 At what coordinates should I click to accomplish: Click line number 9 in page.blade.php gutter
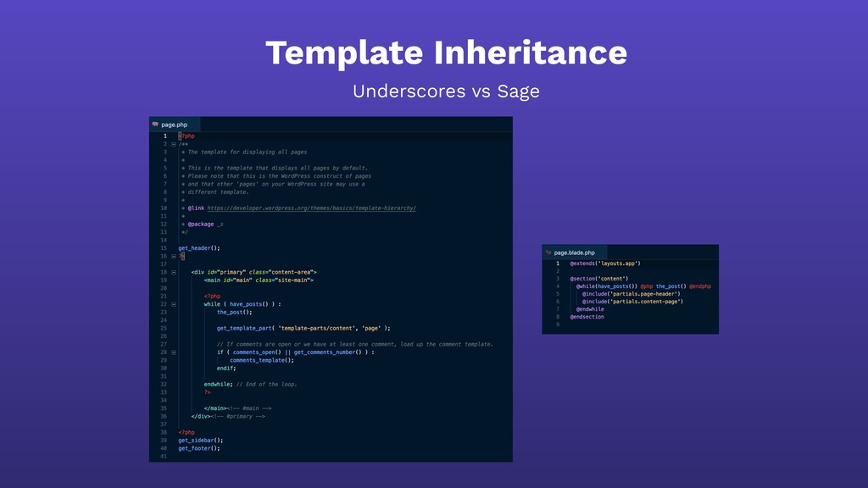[558, 324]
